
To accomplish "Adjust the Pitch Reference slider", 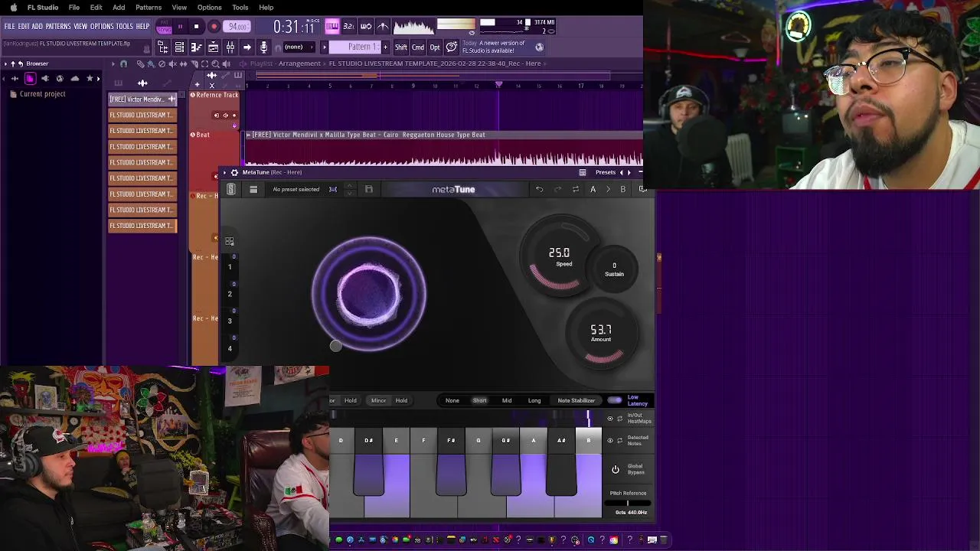I will (x=628, y=503).
